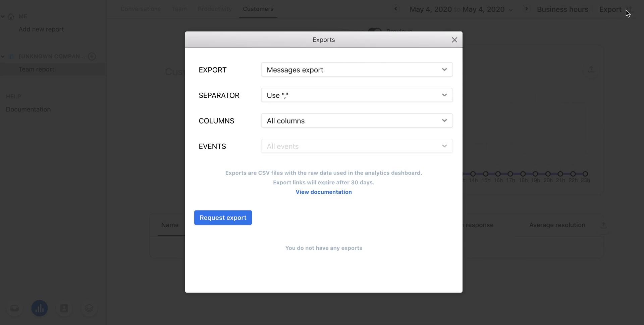Click the 14h data point on chart
Image resolution: width=644 pixels, height=325 pixels.
[x=473, y=174]
